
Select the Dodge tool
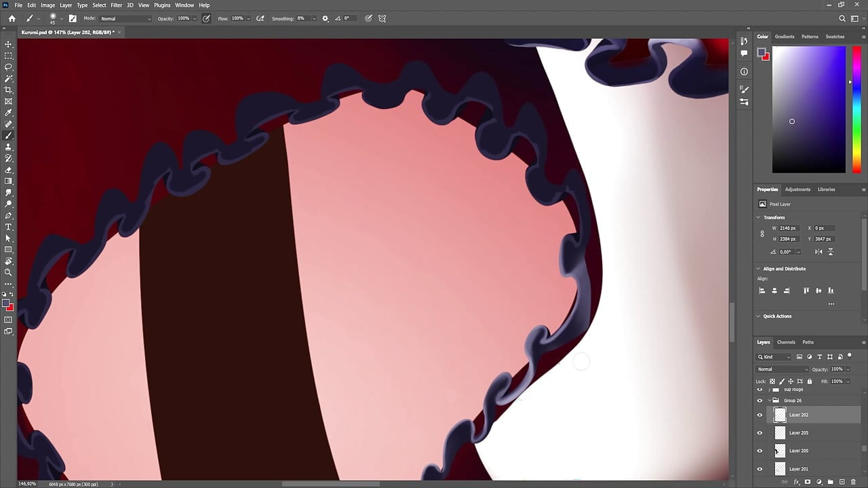[x=9, y=204]
